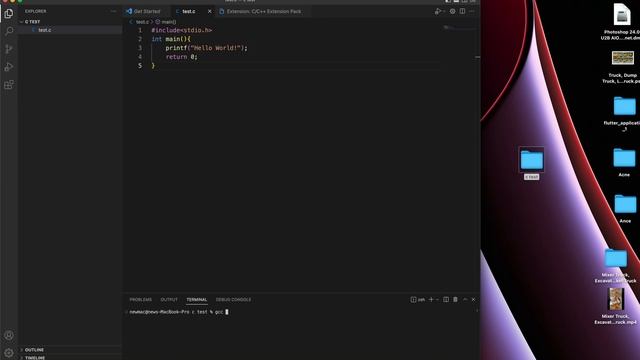Close the test.c editor tab
This screenshot has height=360, width=640.
[x=209, y=11]
